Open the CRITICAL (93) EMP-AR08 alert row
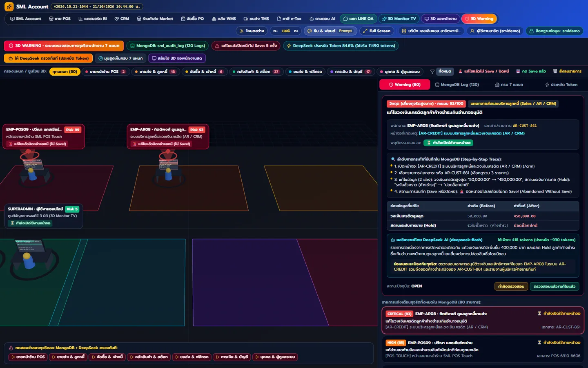 pos(483,320)
